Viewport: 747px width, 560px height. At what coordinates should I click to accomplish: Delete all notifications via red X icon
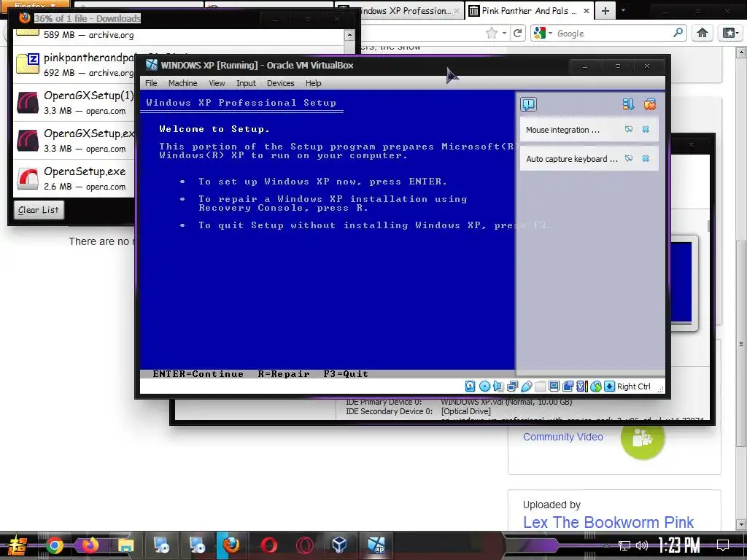pos(650,104)
